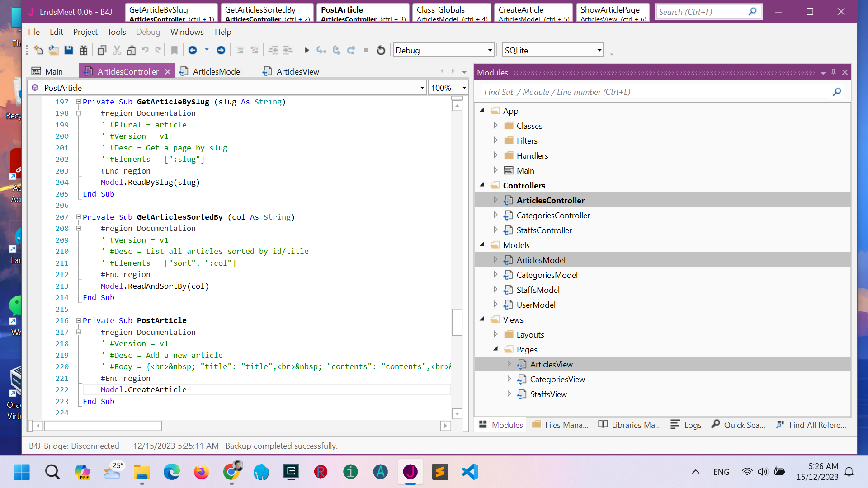This screenshot has height=488, width=868.
Task: Click the editor zoom level selector showing 100%
Action: 448,87
